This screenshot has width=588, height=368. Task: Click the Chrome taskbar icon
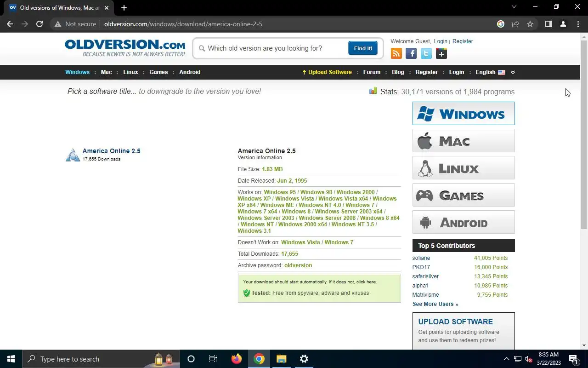[259, 359]
